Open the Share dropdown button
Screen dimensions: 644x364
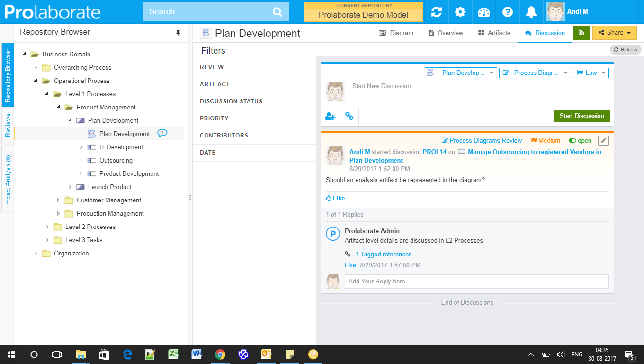[614, 33]
